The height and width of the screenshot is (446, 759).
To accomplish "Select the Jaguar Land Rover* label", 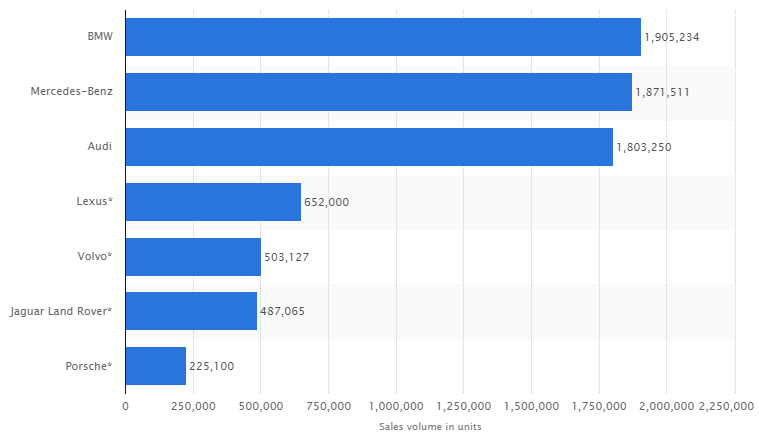I will pos(61,311).
